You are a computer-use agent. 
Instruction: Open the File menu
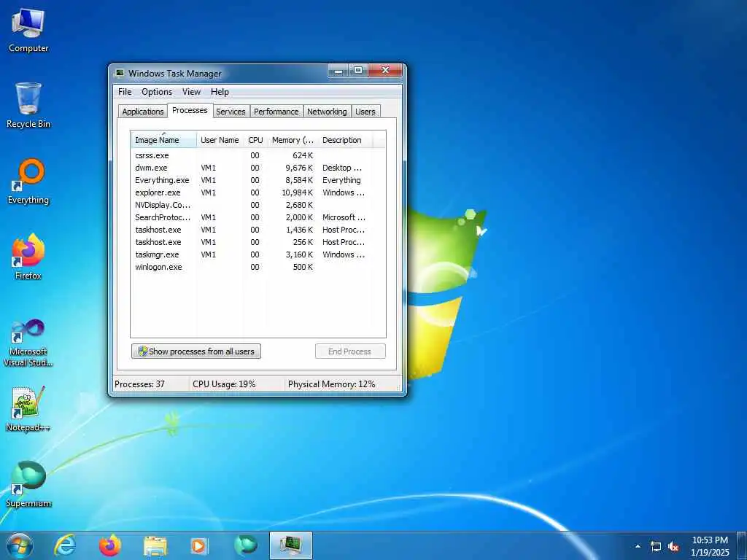[x=125, y=92]
